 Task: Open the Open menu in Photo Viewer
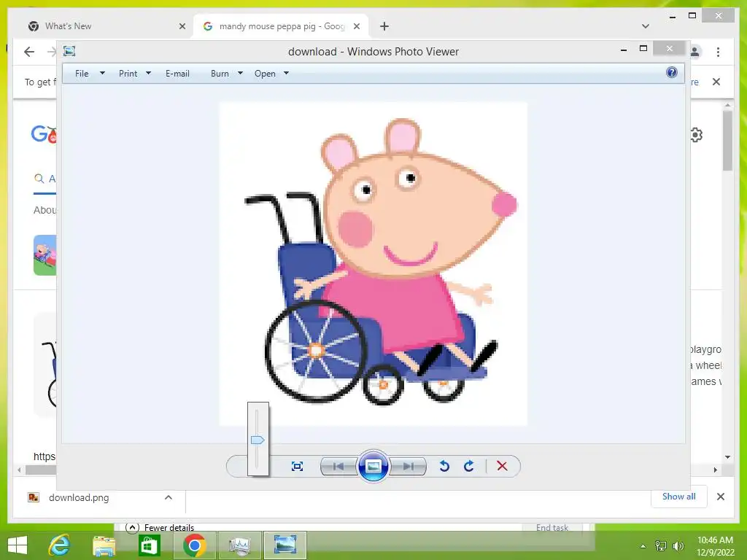(265, 74)
